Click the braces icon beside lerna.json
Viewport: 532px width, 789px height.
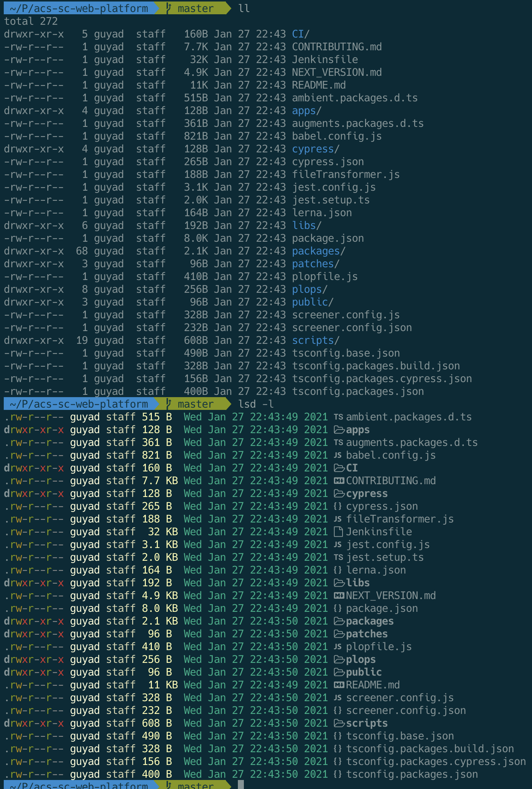[x=338, y=570]
